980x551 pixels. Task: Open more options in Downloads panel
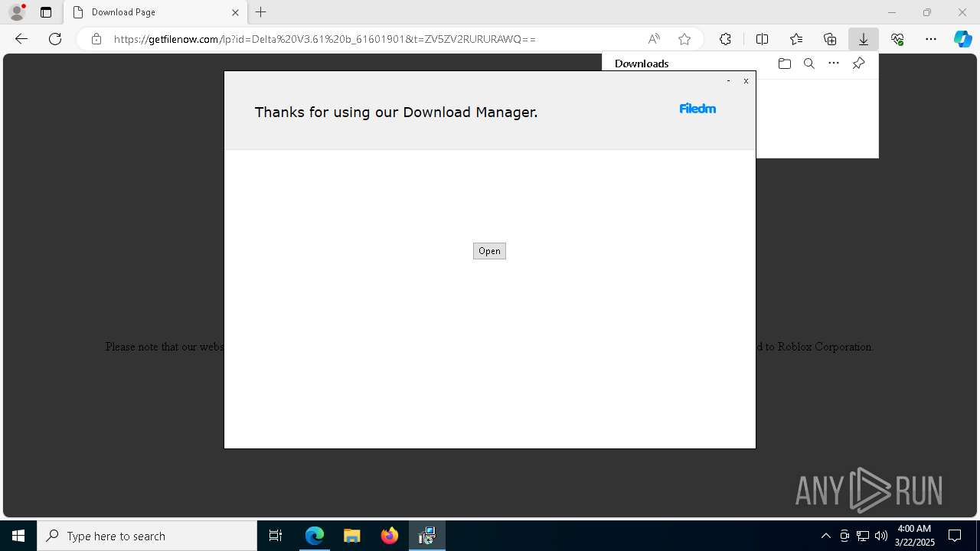tap(834, 64)
